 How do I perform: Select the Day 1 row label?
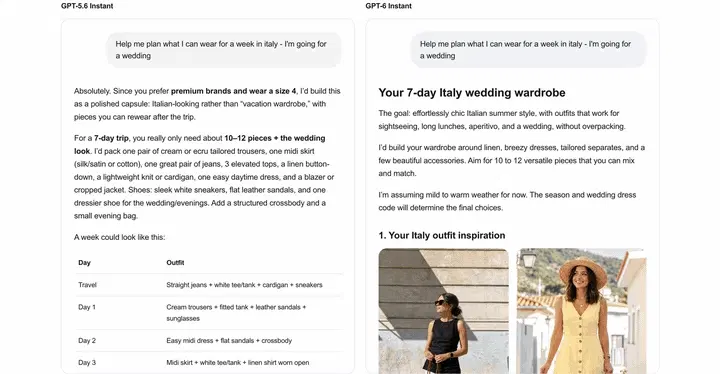click(87, 307)
